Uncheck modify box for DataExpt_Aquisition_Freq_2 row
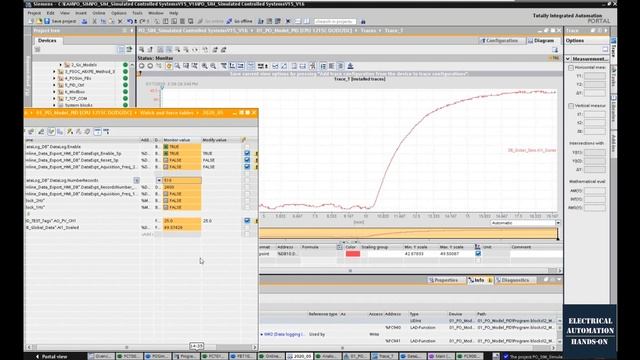 (247, 167)
